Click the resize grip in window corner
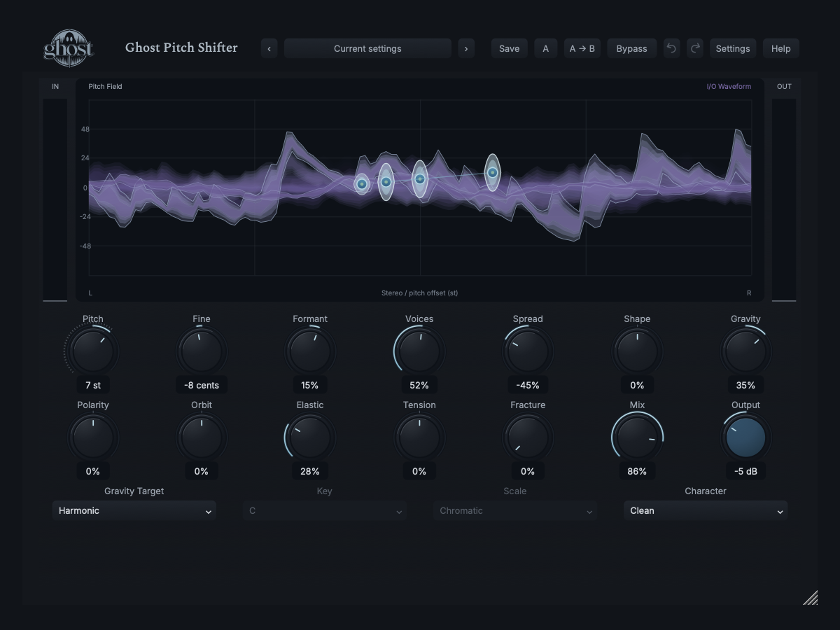The image size is (840, 630). [x=811, y=597]
